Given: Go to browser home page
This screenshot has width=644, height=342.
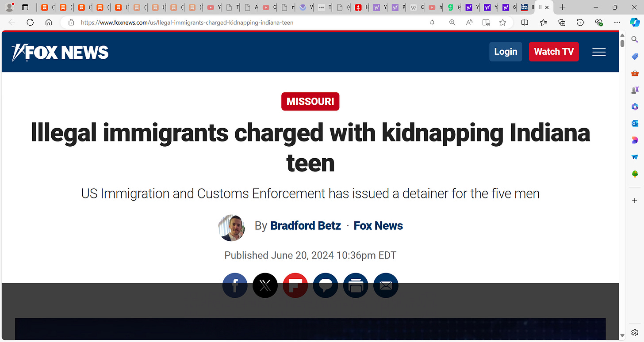Looking at the screenshot, I should tap(49, 23).
